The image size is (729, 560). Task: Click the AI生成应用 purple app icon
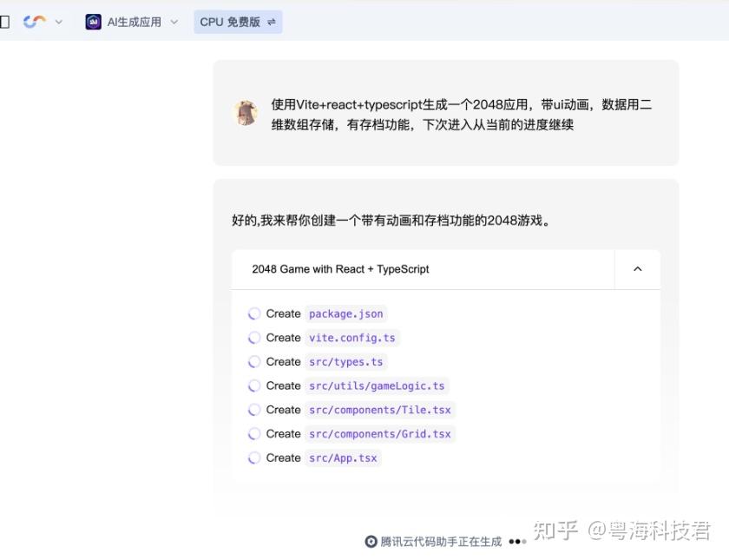coord(92,21)
